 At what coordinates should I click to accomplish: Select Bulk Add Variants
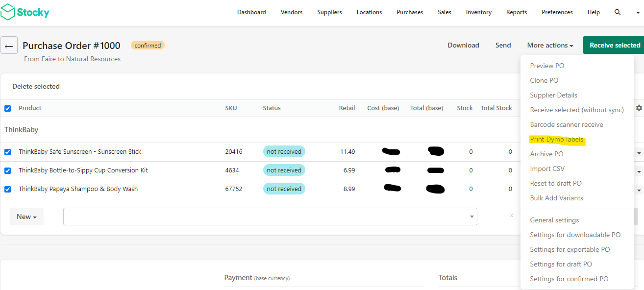pos(556,198)
